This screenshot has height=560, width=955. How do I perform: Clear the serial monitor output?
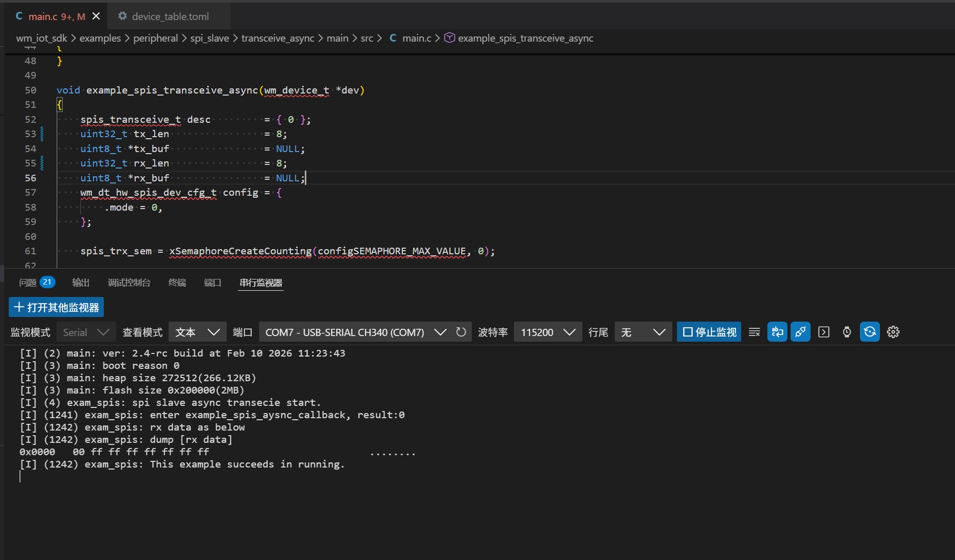[x=754, y=332]
